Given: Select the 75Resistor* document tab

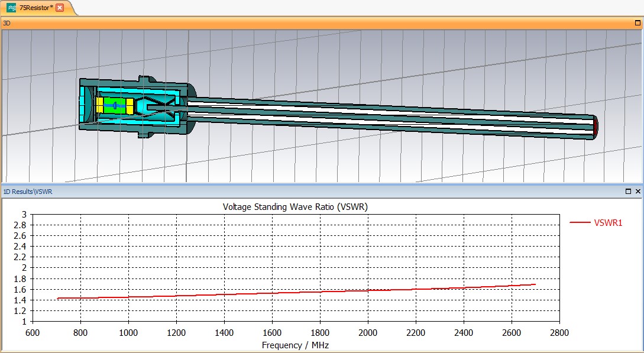Looking at the screenshot, I should 37,8.
